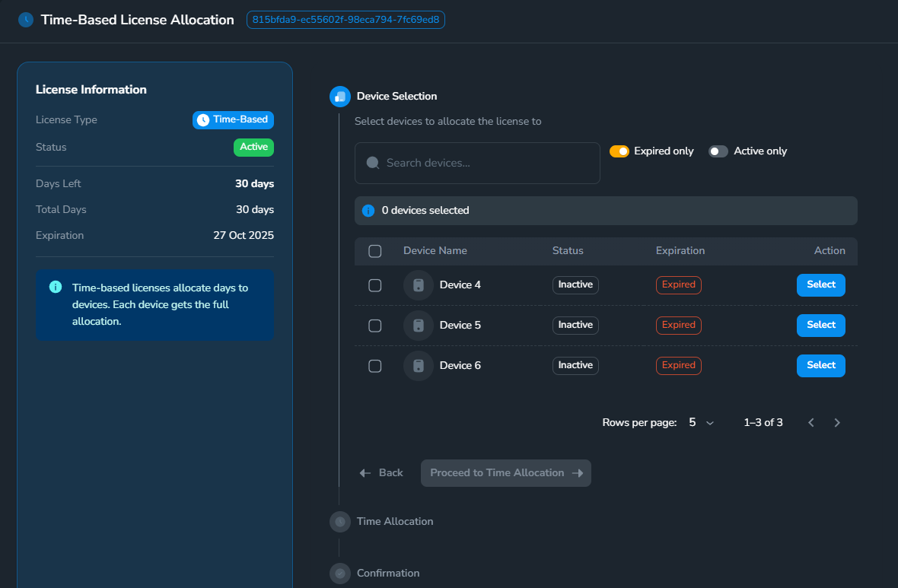
Task: Click the Time-Based License Allocation title
Action: click(138, 20)
